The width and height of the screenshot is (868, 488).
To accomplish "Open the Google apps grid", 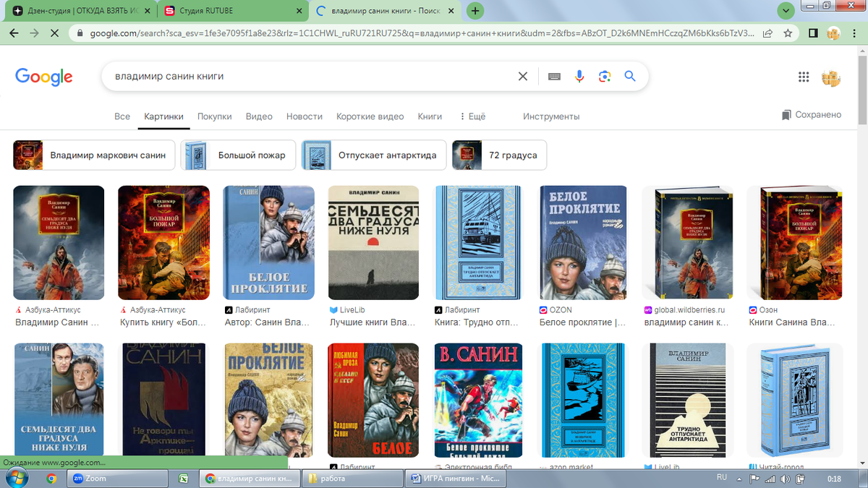I will tap(804, 77).
